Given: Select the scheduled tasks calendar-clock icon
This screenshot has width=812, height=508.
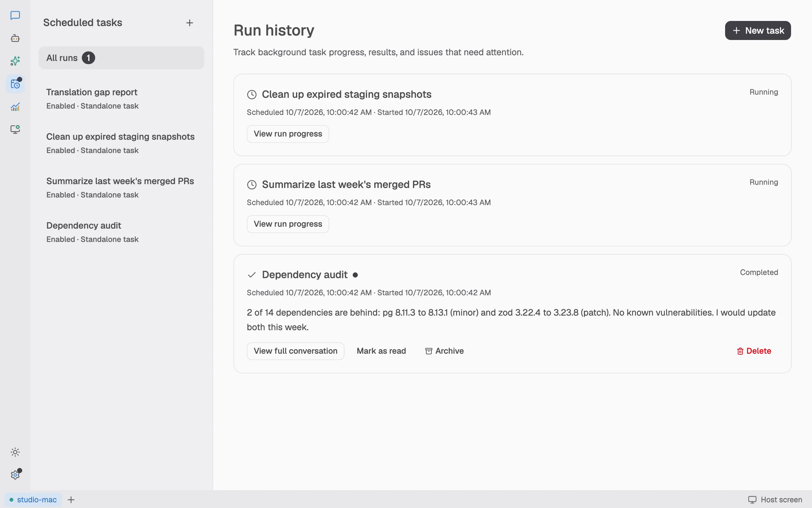Looking at the screenshot, I should tap(15, 84).
